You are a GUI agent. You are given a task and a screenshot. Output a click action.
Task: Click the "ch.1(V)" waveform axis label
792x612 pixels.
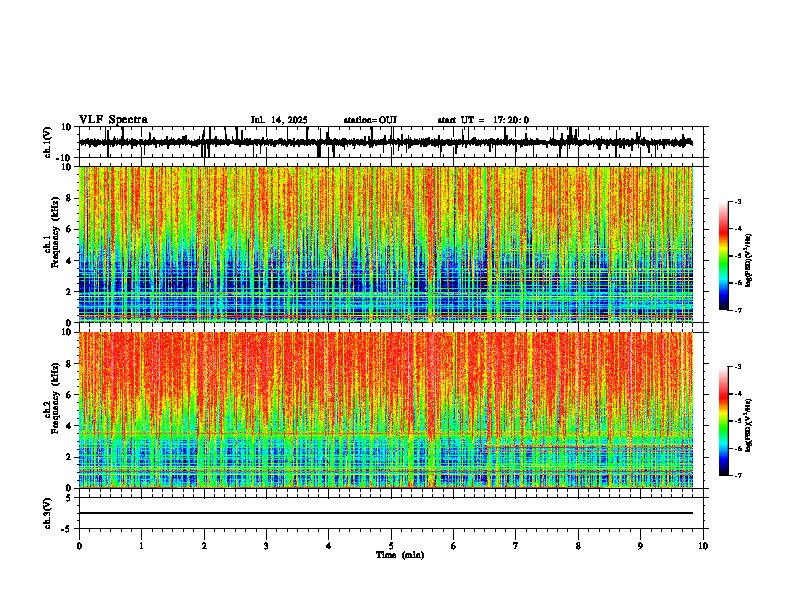click(x=48, y=142)
